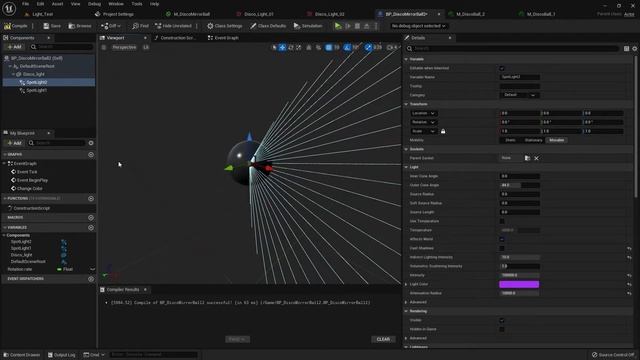Image resolution: width=640 pixels, height=360 pixels.
Task: Pick parent socket with browse icon
Action: [x=527, y=158]
